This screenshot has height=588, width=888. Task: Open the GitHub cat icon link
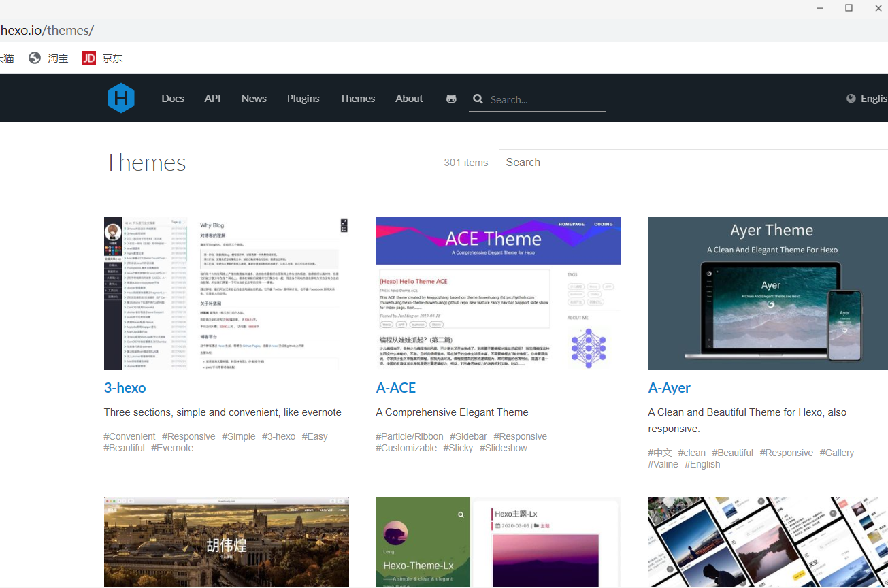[x=451, y=99]
